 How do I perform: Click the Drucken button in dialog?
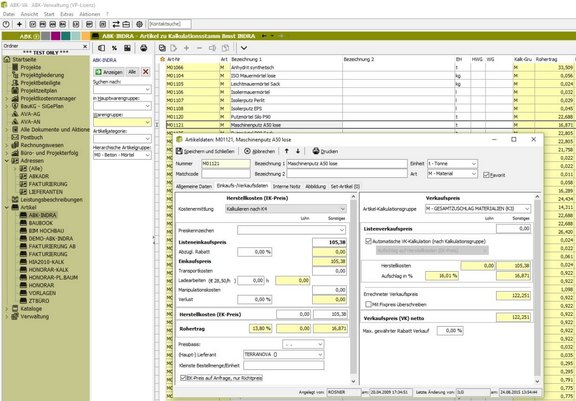pos(325,151)
